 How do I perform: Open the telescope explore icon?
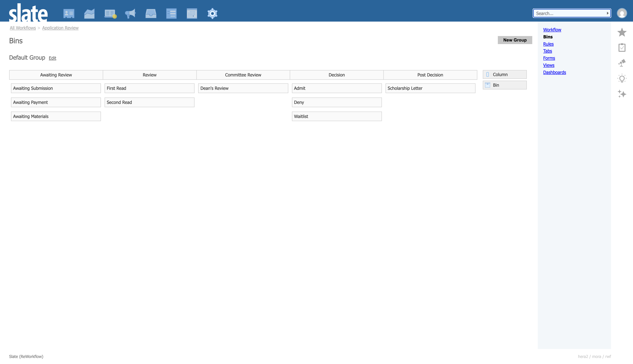(622, 63)
